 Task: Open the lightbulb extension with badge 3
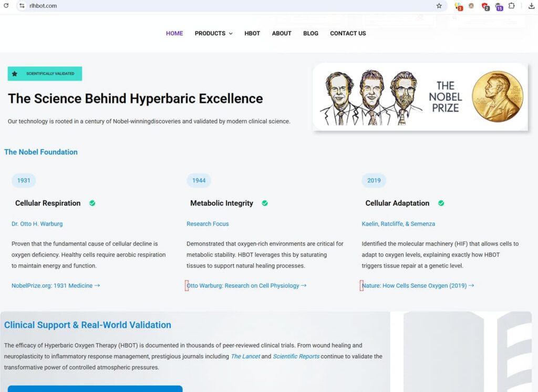pos(458,6)
